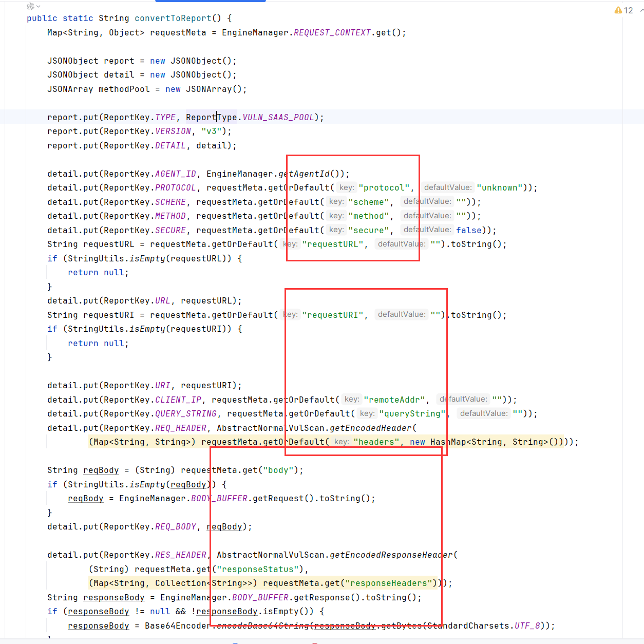The width and height of the screenshot is (644, 644).
Task: Click the up arrow next to warning count
Action: click(x=641, y=10)
